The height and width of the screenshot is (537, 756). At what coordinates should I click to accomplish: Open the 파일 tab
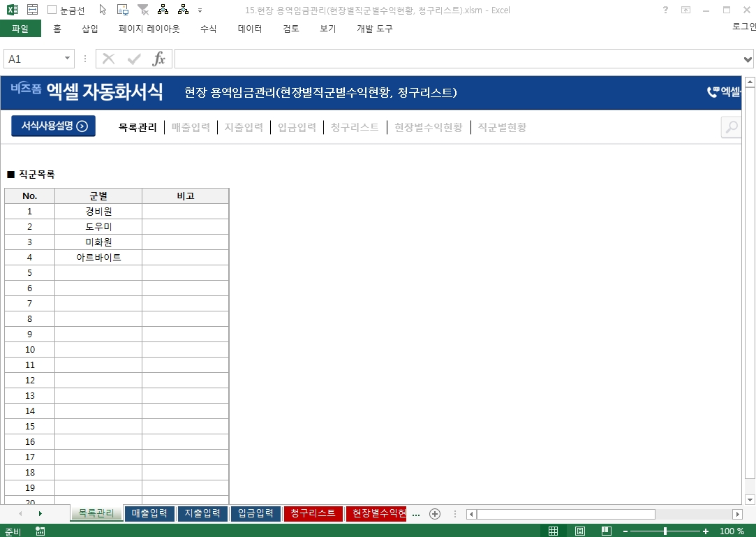point(20,29)
